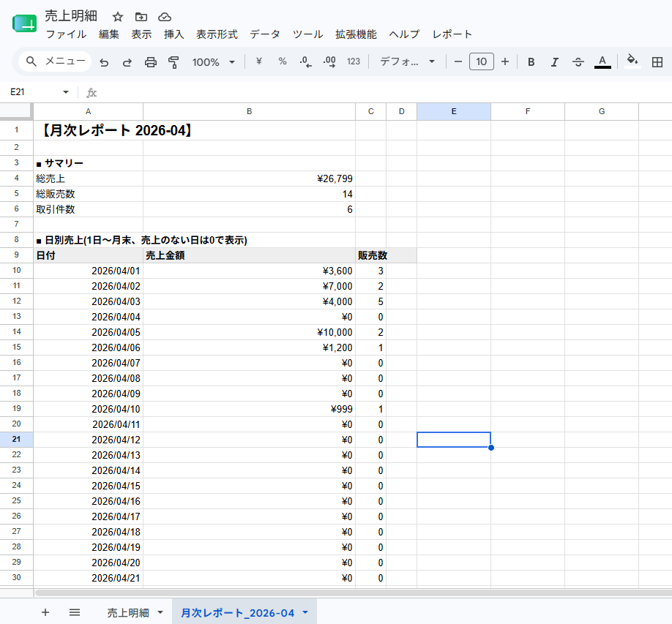Select column B header
Image resolution: width=672 pixels, height=624 pixels.
249,111
